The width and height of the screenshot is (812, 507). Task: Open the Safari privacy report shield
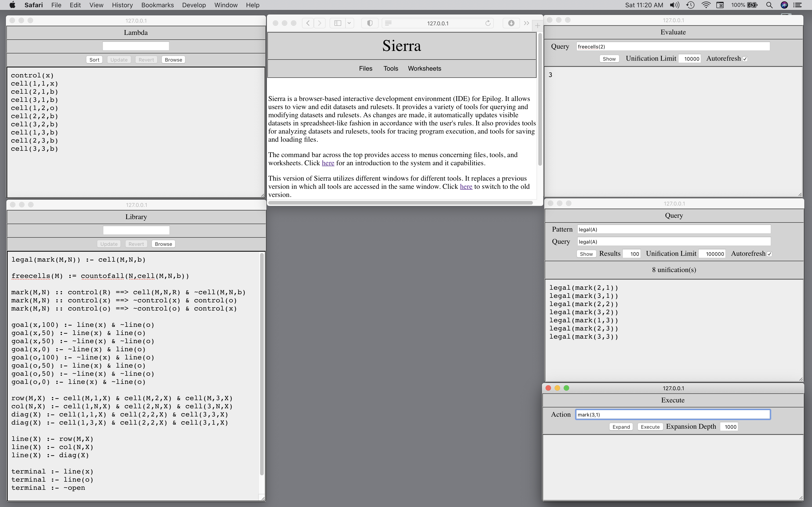[370, 23]
